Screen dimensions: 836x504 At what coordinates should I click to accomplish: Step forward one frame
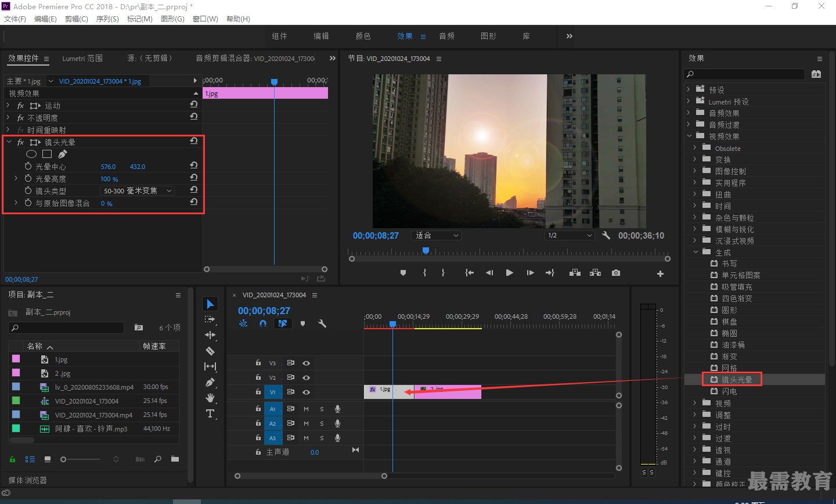coord(529,273)
